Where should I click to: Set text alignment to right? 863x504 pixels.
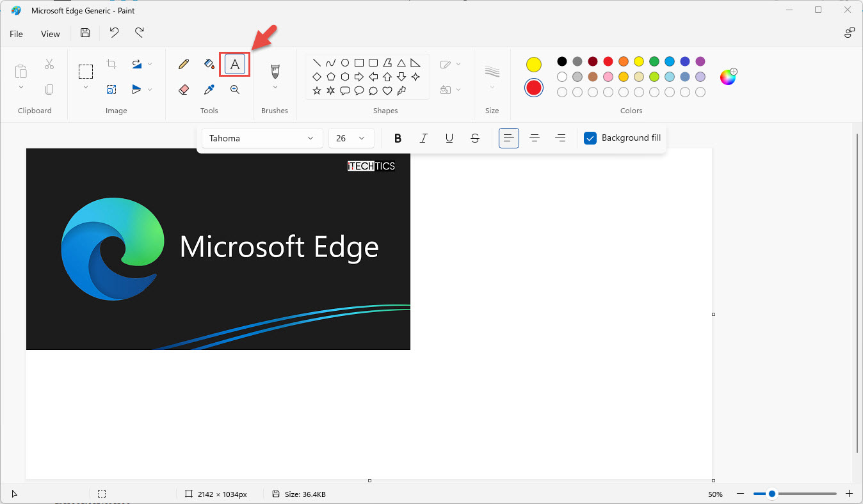tap(560, 138)
